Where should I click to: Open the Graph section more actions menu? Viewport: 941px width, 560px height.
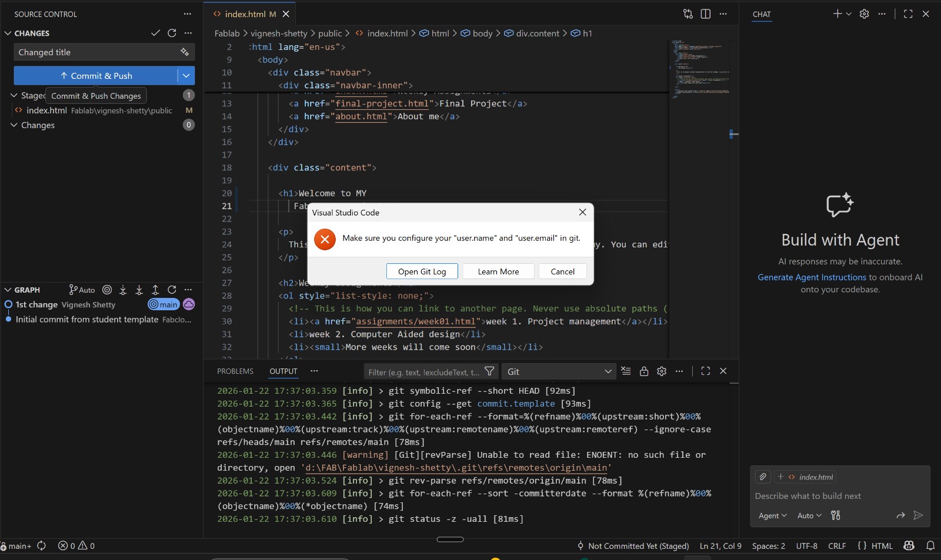tap(188, 290)
